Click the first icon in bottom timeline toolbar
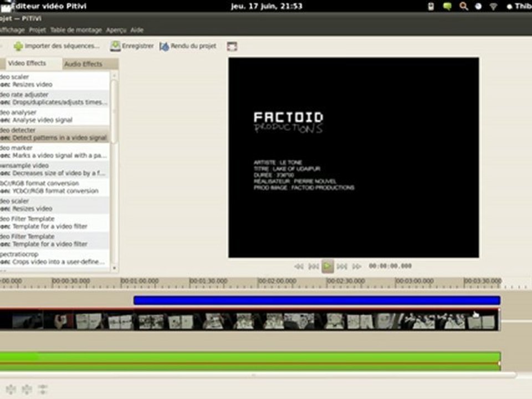The image size is (532, 399). 11,389
